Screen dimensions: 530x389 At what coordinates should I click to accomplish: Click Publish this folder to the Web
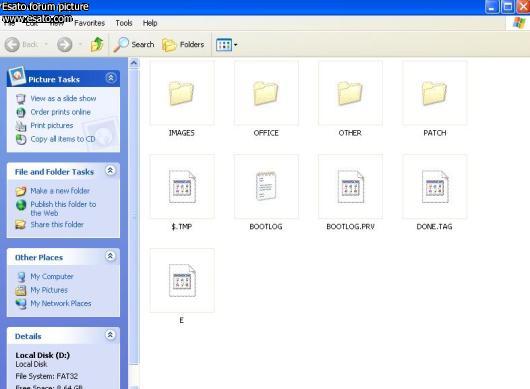pos(63,209)
